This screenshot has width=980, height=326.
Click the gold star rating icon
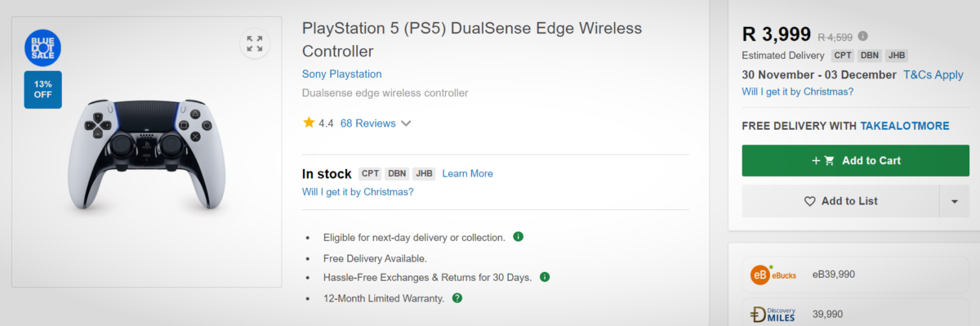309,123
